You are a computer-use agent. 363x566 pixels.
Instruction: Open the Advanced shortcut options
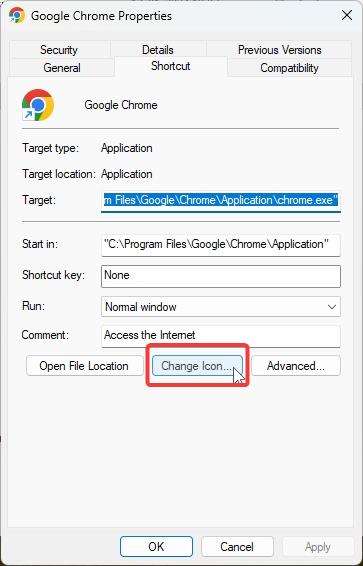click(296, 366)
